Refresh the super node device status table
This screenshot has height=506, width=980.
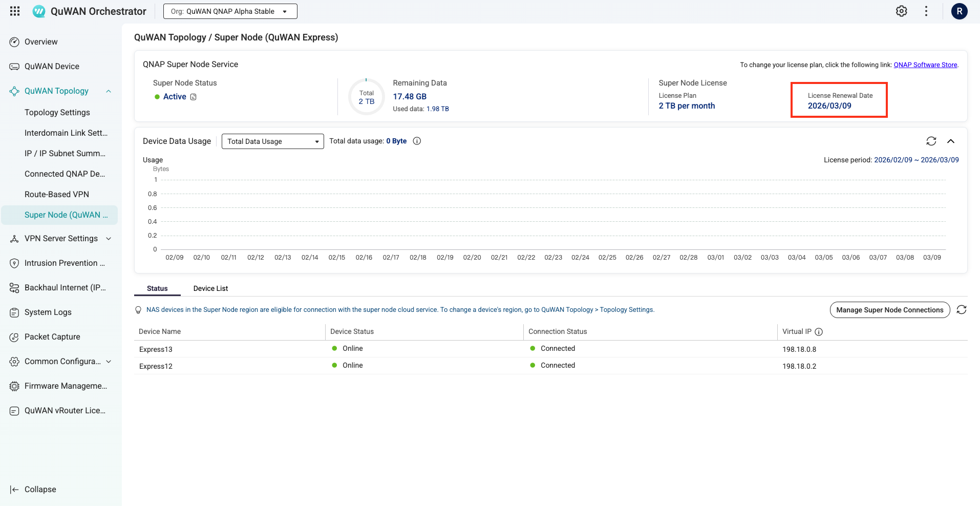point(962,310)
